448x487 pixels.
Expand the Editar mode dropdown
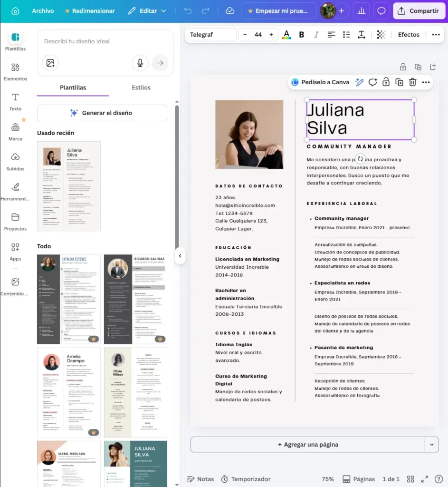click(147, 11)
